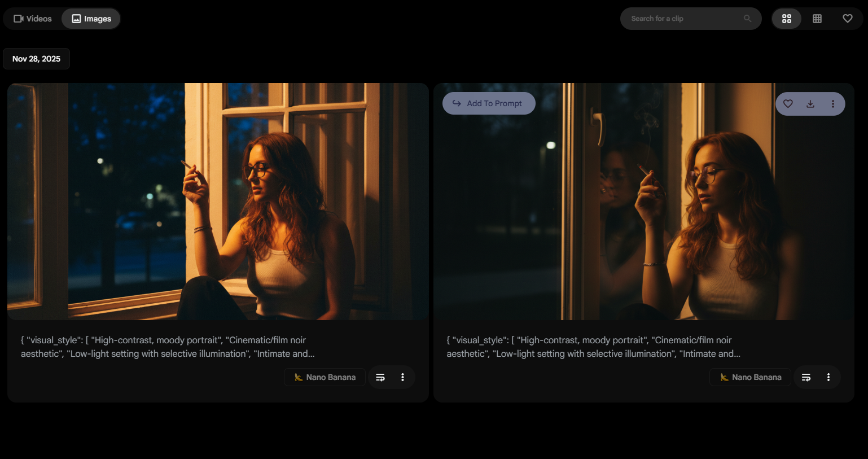Switch to large grid view
Viewport: 868px width, 459px height.
[786, 19]
